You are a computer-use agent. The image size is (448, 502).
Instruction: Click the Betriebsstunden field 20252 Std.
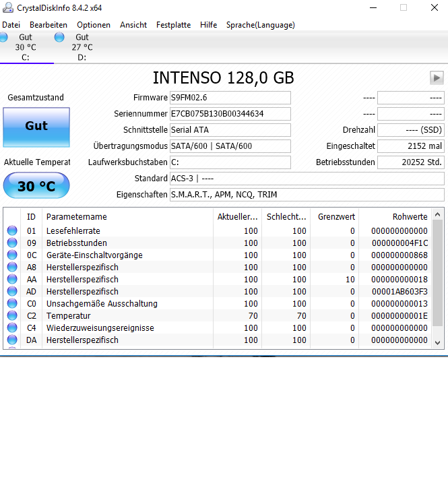point(411,162)
